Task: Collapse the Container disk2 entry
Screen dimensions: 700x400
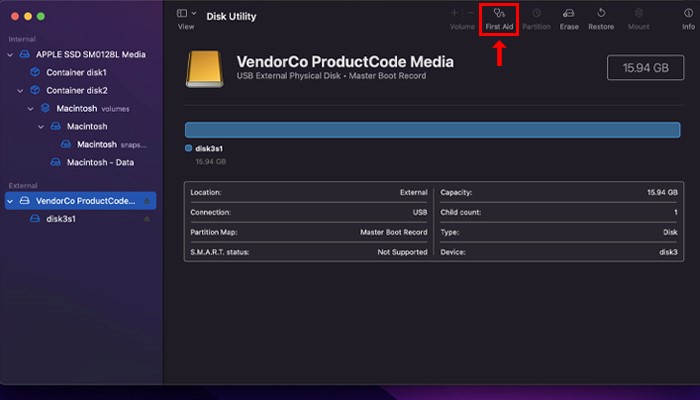Action: [21, 90]
